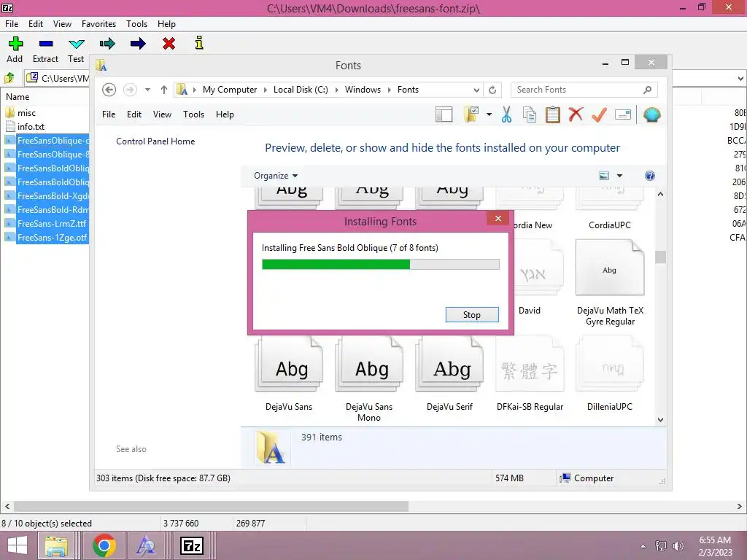Click the change view icon in Fonts
Image resolution: width=747 pixels, height=560 pixels.
[x=604, y=176]
